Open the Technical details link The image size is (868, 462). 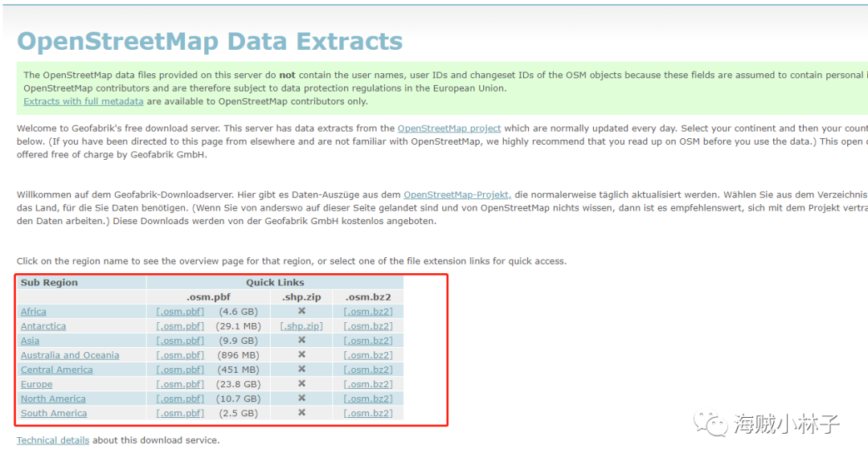pyautogui.click(x=52, y=440)
